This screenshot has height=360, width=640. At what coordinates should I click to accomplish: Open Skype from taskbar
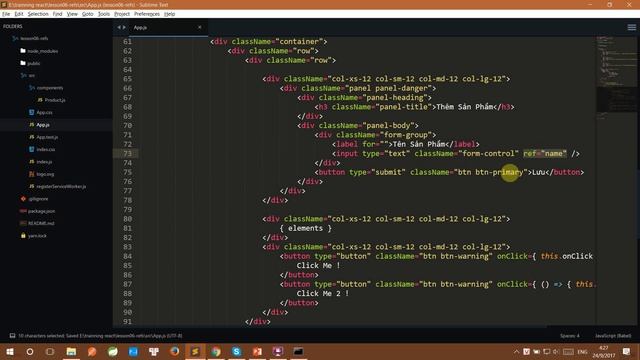pos(236,351)
